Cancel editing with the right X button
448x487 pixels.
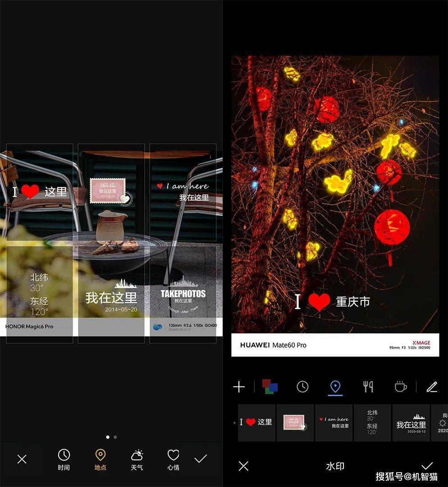pos(243,466)
